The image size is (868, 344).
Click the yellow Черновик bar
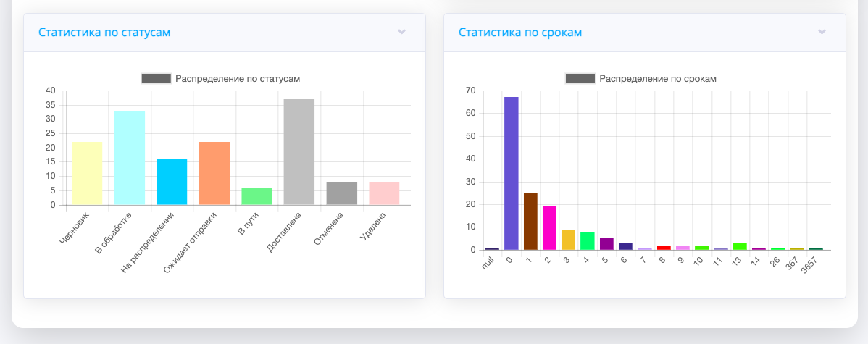tap(87, 174)
